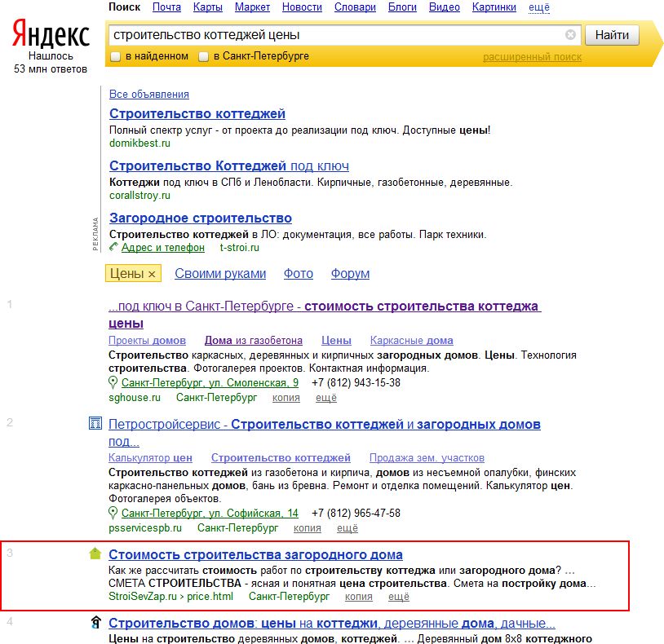Open the Видео service link
This screenshot has width=664, height=644.
pos(445,7)
